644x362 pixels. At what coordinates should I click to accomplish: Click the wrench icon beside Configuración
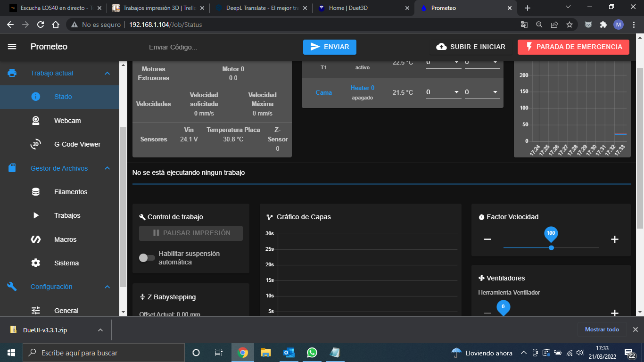[x=12, y=287]
